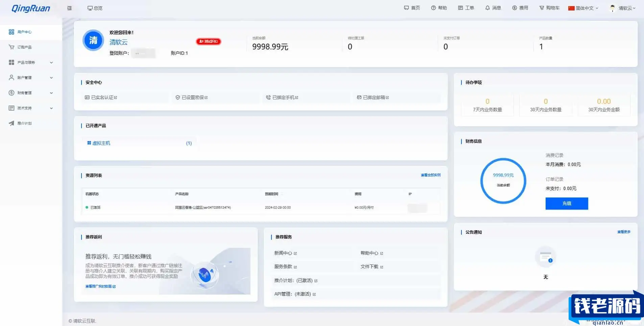Screen dimensions: 644x326
Task: Click the 2024-02-29 00:00 expiry date
Action: tap(278, 207)
